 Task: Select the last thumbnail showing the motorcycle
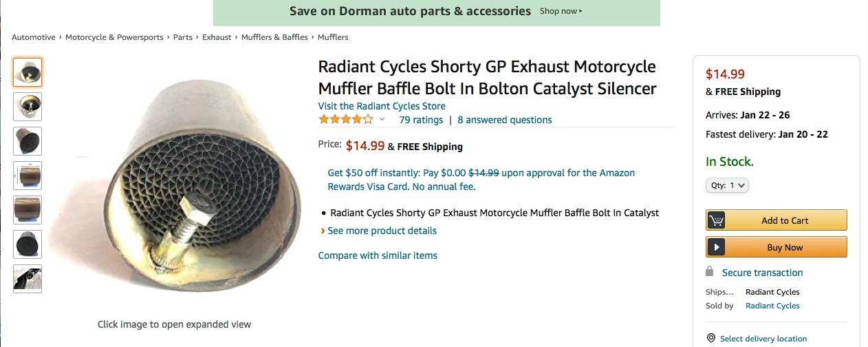point(28,279)
